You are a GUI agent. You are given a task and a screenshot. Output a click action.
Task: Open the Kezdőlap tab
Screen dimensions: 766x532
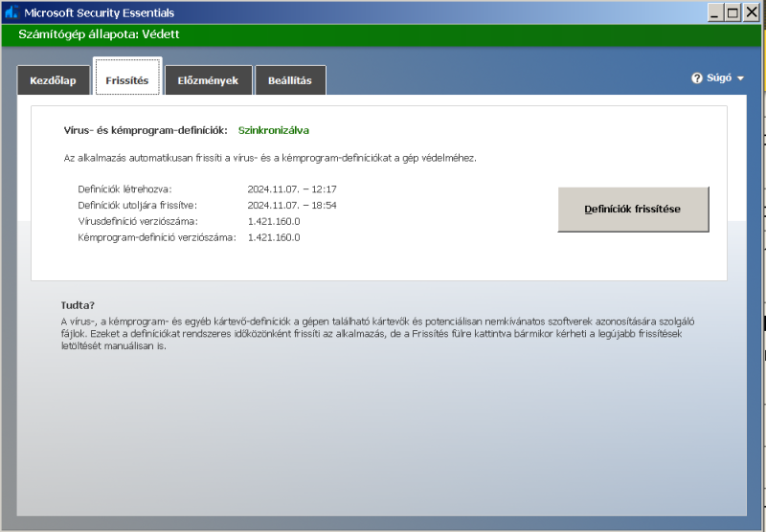coord(54,80)
